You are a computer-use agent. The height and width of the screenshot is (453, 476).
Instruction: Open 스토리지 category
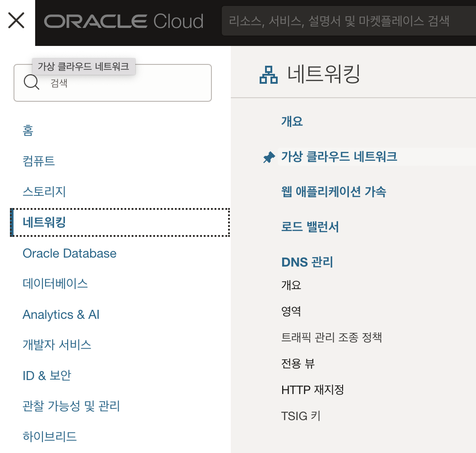coord(44,192)
